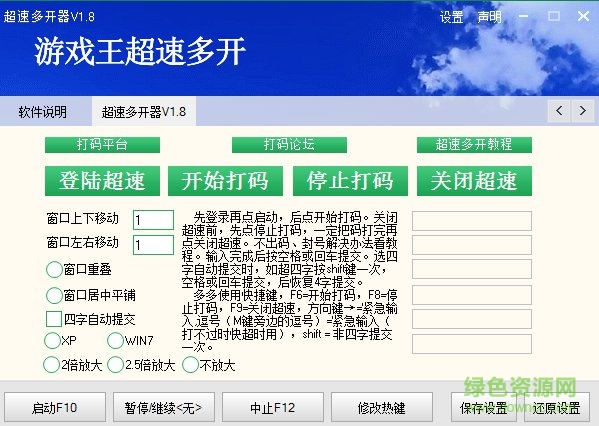Click the 还原设置 button
The image size is (599, 426).
tap(557, 407)
